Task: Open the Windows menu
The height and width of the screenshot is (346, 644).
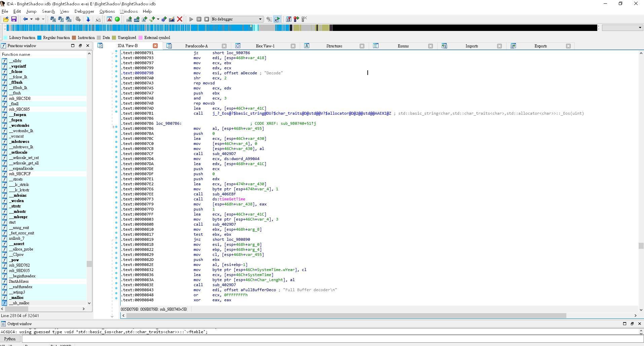Action: 129,11
